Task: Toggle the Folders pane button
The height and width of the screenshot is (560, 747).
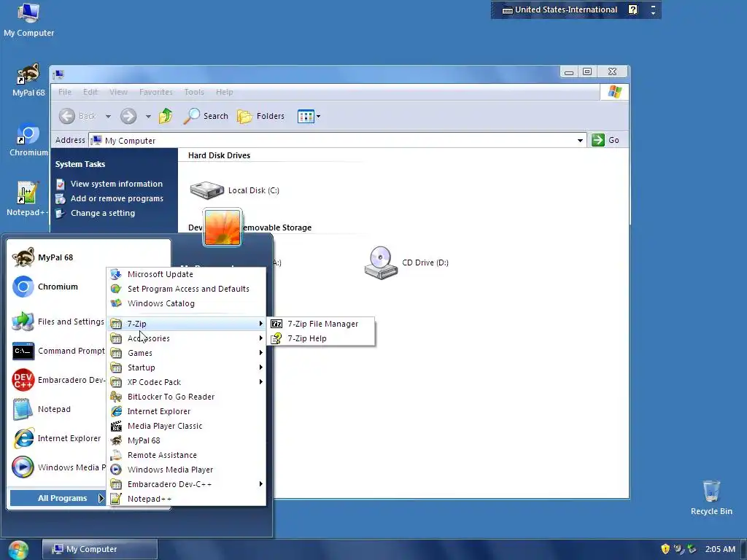Action: click(x=260, y=116)
